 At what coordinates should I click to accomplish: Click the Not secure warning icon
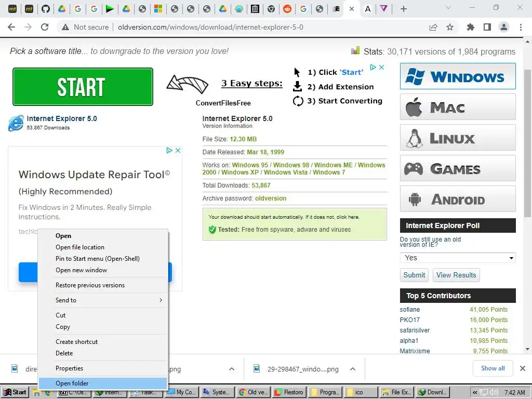(x=65, y=27)
